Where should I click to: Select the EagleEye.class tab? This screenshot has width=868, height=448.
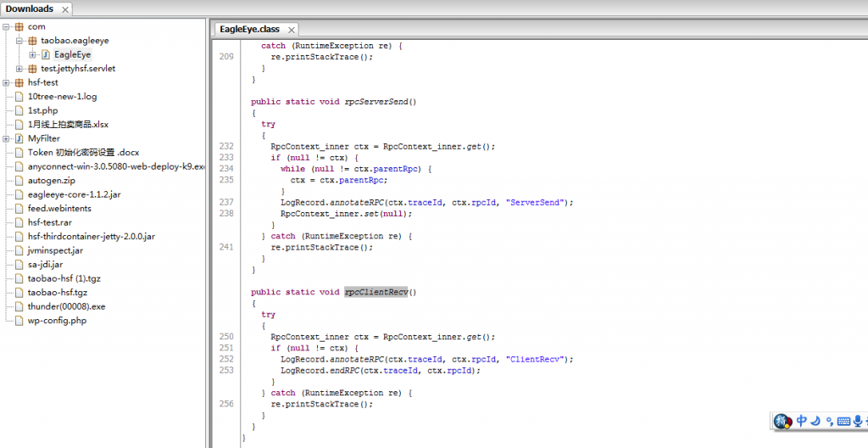click(x=250, y=29)
